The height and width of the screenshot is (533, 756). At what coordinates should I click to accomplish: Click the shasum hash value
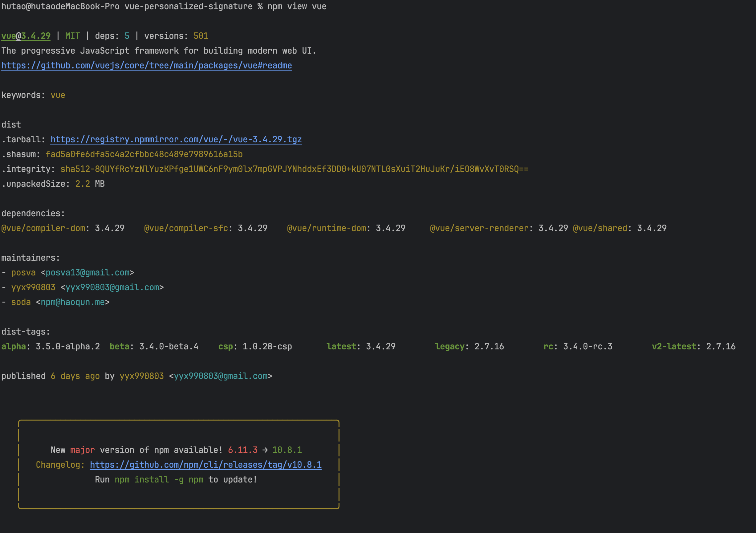[144, 154]
